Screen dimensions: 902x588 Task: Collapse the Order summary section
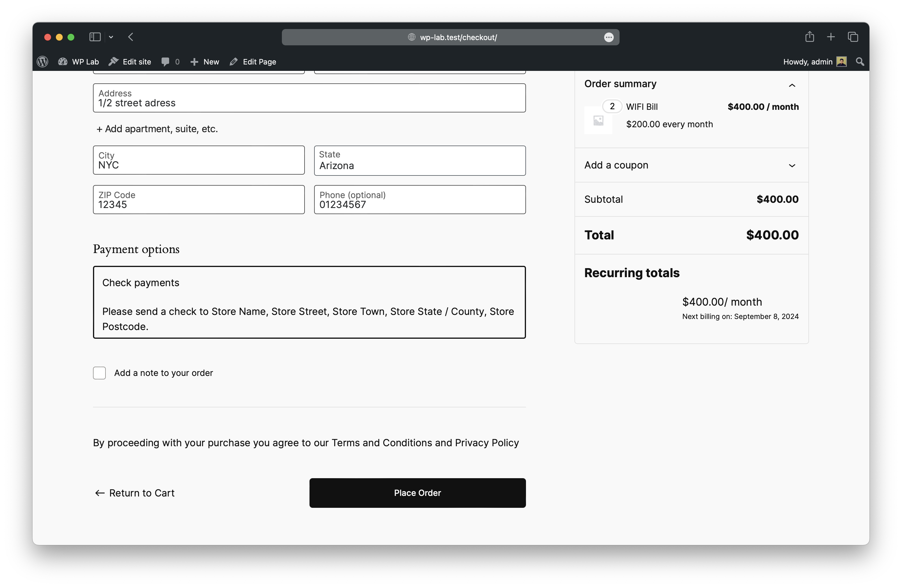[792, 85]
